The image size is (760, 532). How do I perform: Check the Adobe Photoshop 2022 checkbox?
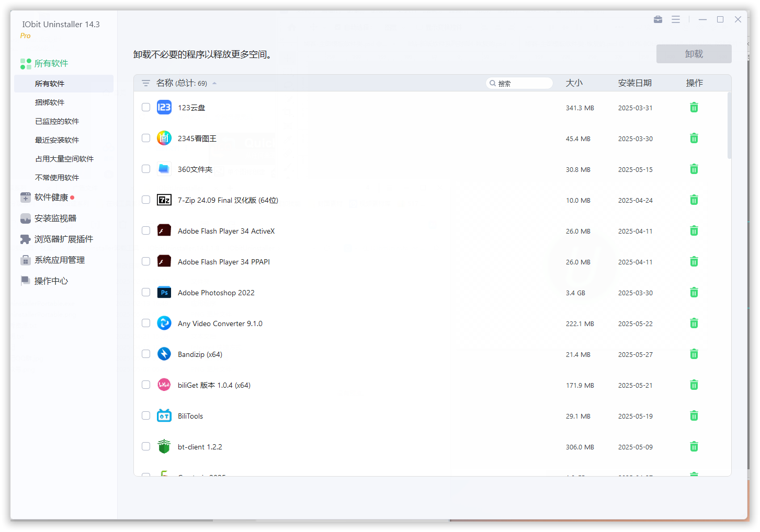[146, 292]
